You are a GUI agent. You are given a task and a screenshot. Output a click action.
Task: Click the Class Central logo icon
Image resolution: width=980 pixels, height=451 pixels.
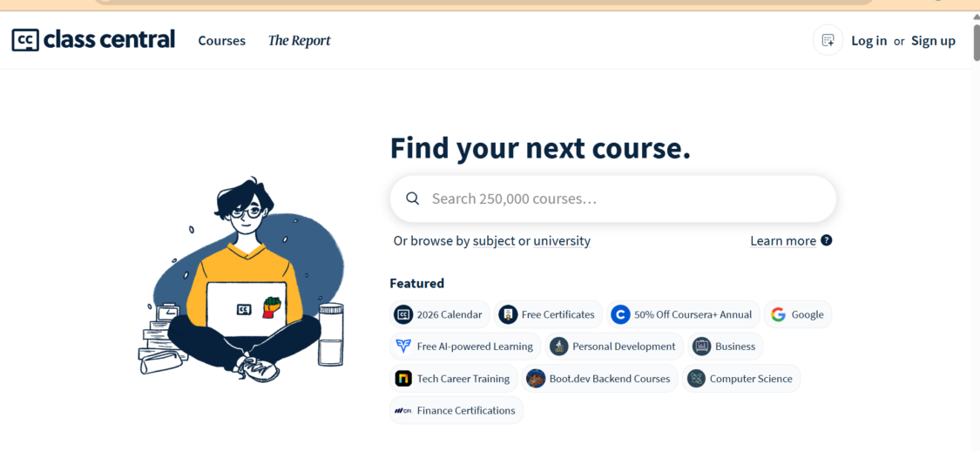[25, 40]
